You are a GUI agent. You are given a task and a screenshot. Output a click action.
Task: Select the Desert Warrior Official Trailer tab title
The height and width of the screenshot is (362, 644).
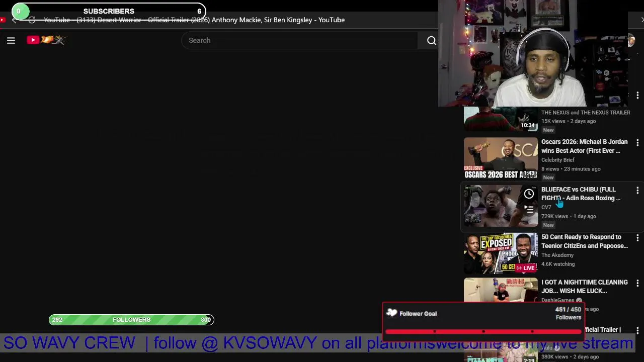point(194,20)
